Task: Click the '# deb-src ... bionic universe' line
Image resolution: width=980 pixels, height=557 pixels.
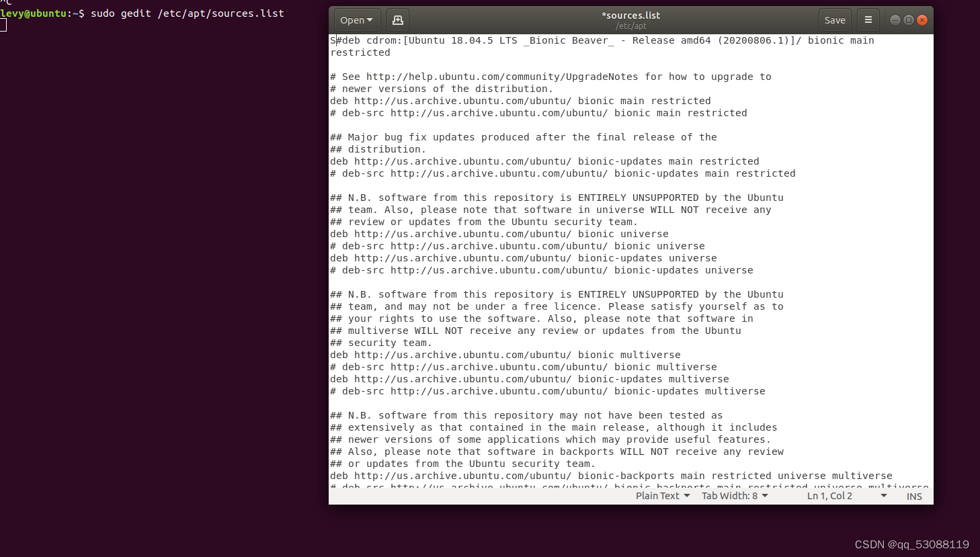Action: [x=518, y=246]
